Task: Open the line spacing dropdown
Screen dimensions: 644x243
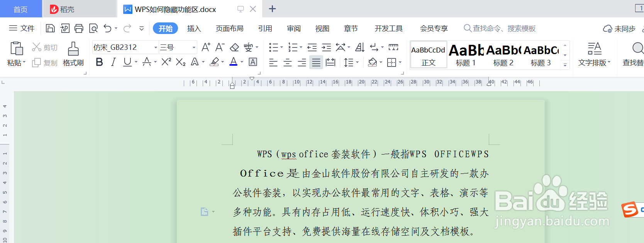Action: tap(357, 62)
